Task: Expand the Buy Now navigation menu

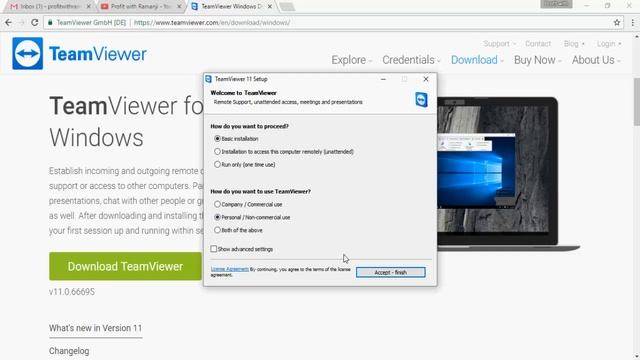Action: point(538,60)
